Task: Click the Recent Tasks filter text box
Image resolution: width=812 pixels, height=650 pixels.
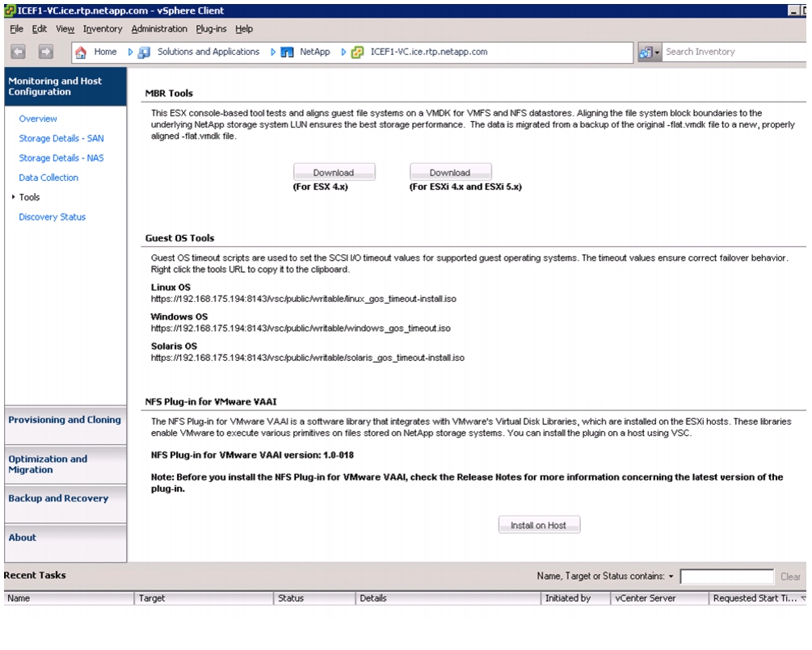Action: pos(727,576)
